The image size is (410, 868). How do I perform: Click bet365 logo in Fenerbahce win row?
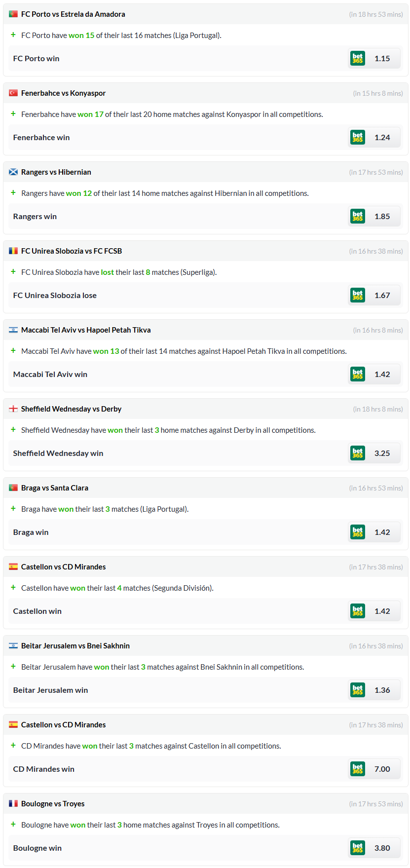click(358, 137)
